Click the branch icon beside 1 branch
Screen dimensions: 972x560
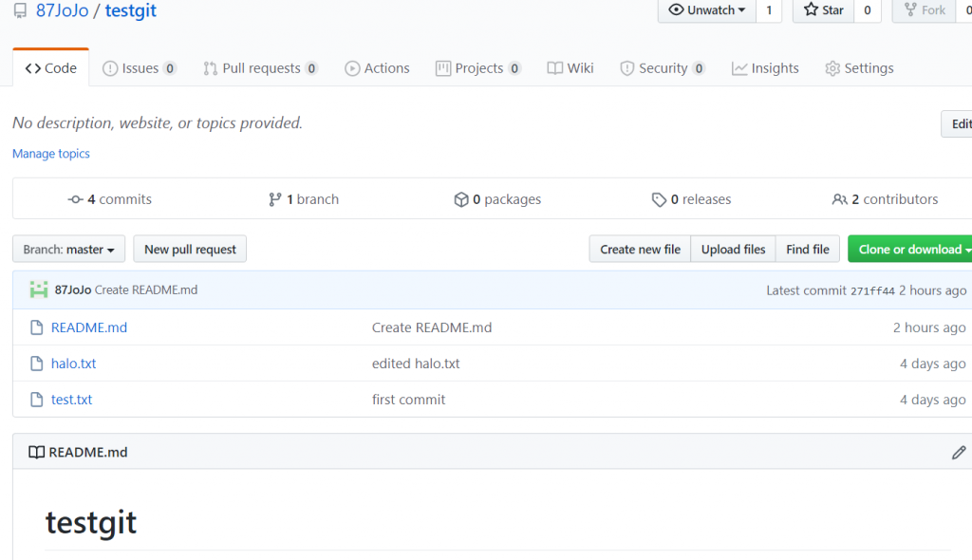[x=274, y=199]
